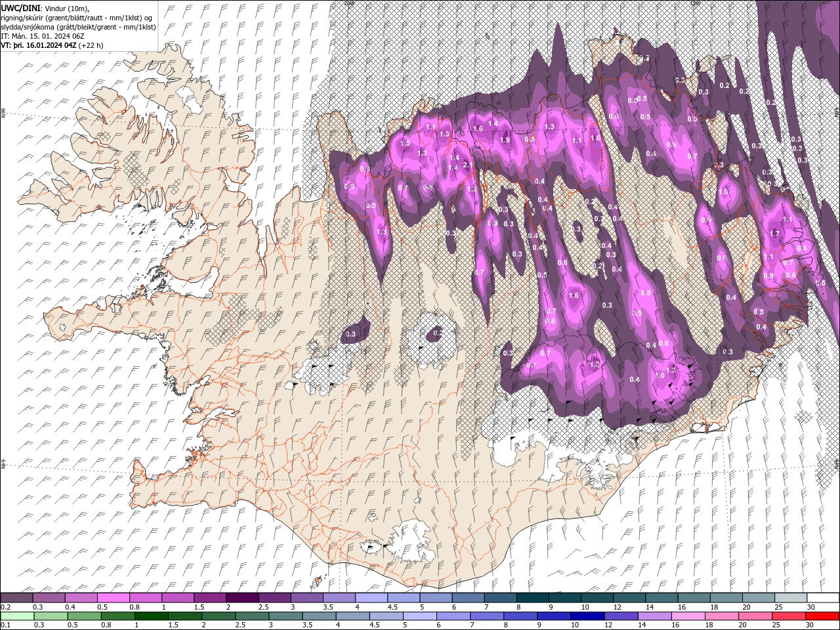Click the pale grey upper swatch between 25 and 30
The width and height of the screenshot is (840, 630).
click(x=789, y=598)
